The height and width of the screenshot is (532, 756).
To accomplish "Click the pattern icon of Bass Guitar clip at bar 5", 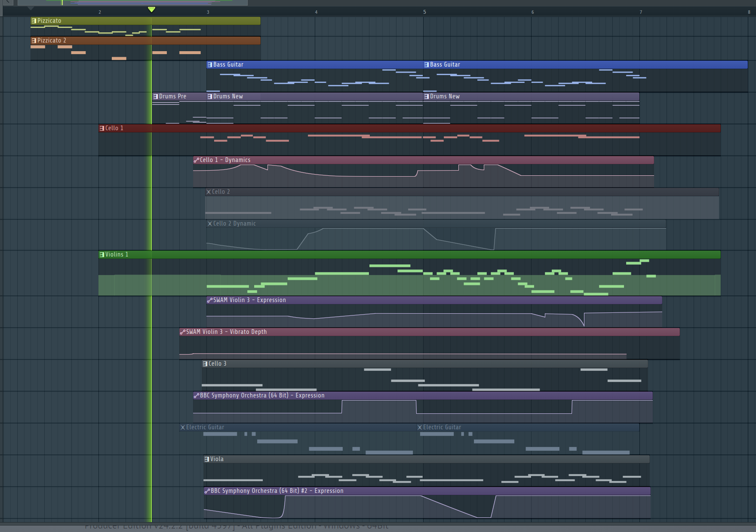I will 427,64.
